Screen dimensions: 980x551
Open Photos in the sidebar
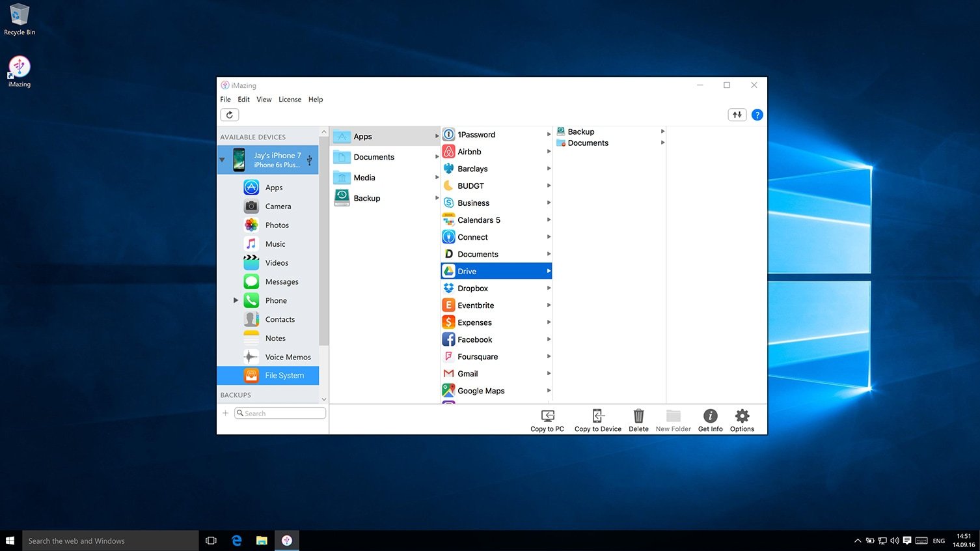pyautogui.click(x=268, y=225)
